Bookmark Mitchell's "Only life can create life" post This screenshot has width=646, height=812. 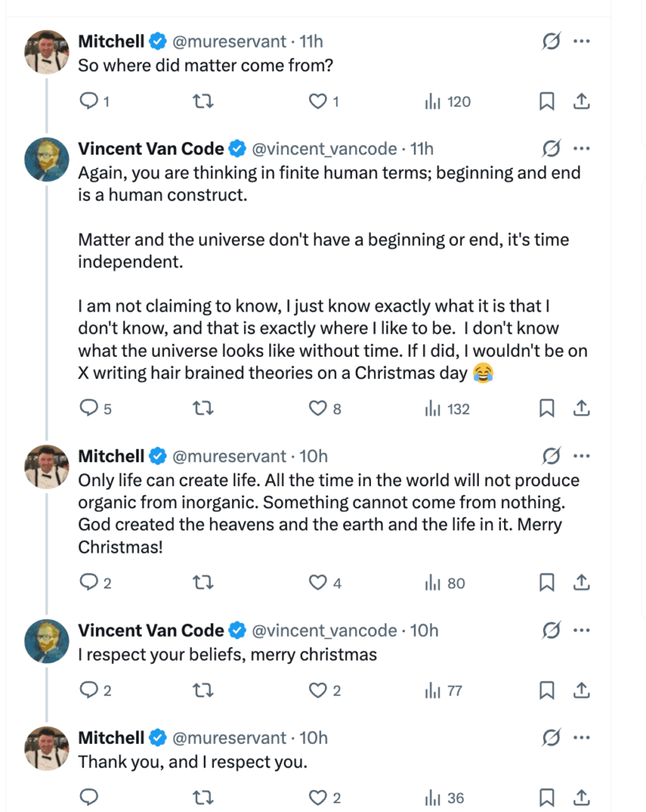pyautogui.click(x=547, y=584)
